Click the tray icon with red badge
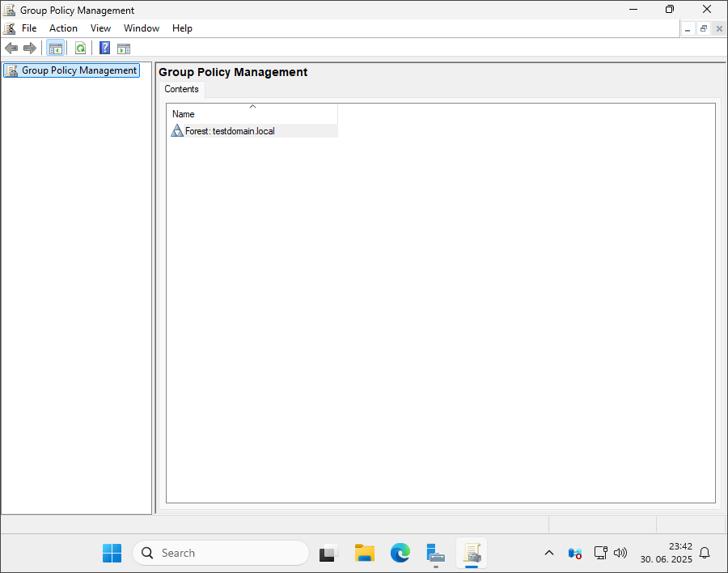 pos(575,553)
